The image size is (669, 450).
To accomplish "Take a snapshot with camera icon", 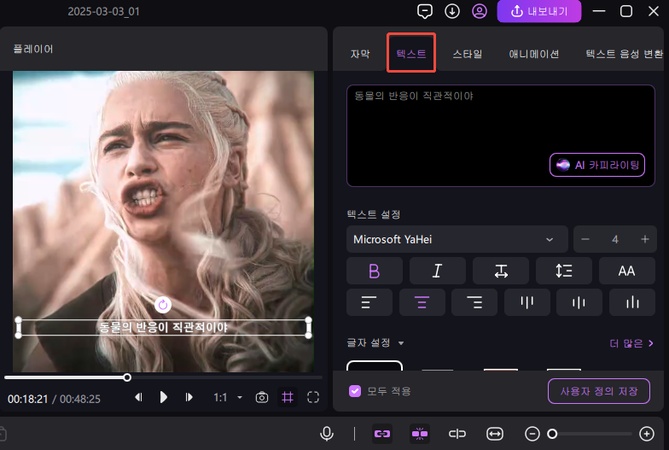I will click(x=262, y=398).
